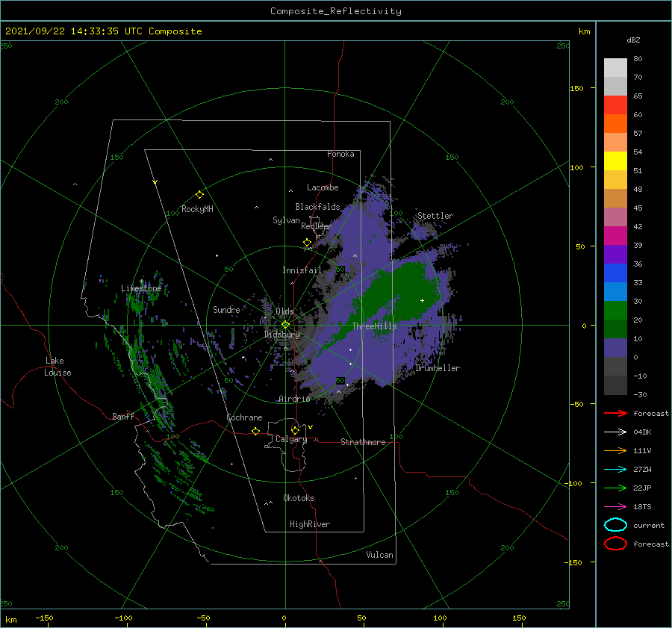Click yellow diamond marker above Calgary label

[295, 430]
